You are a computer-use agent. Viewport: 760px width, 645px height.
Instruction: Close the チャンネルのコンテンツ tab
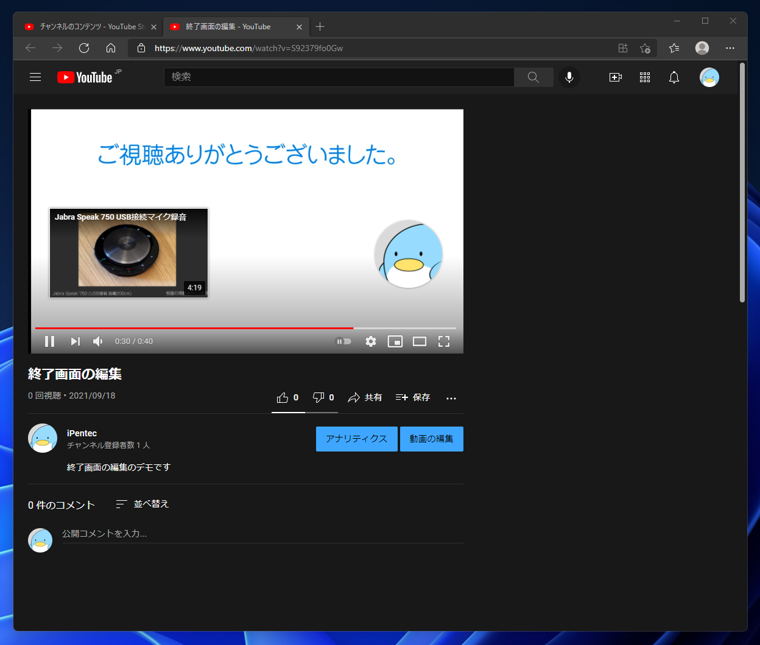tap(154, 27)
